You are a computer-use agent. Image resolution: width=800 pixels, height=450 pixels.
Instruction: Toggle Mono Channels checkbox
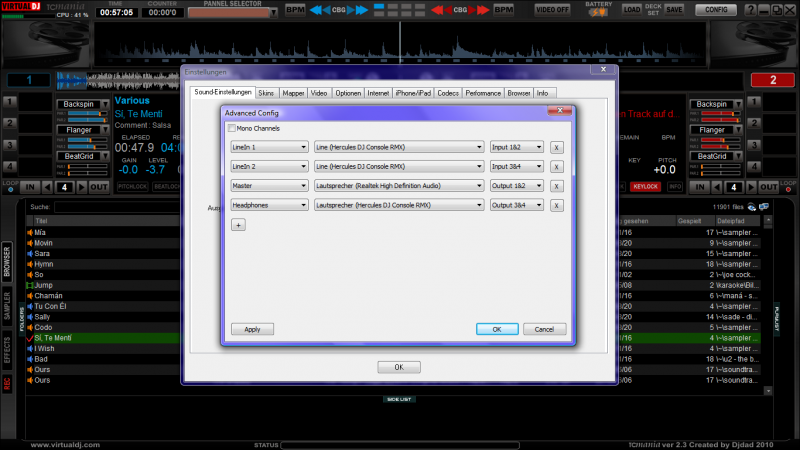232,129
